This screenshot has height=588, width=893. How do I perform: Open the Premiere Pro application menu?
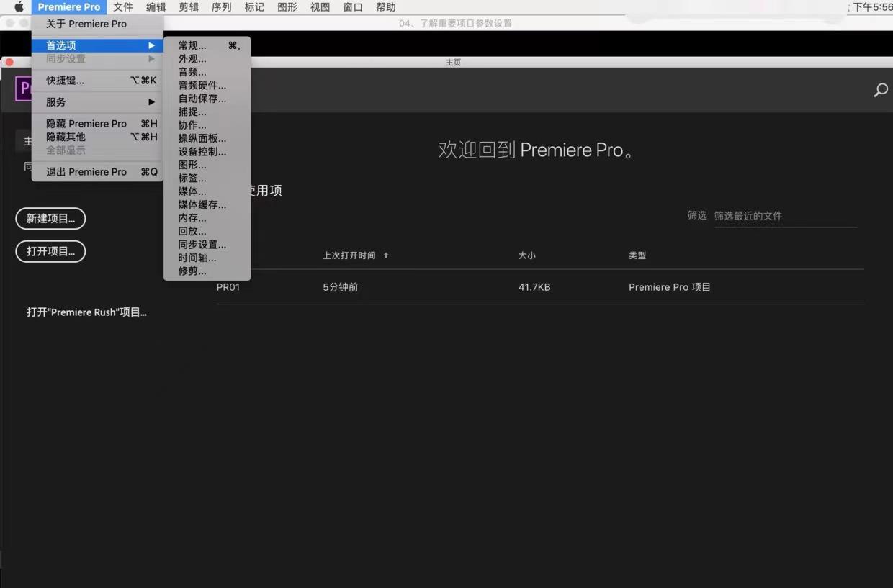pyautogui.click(x=69, y=7)
